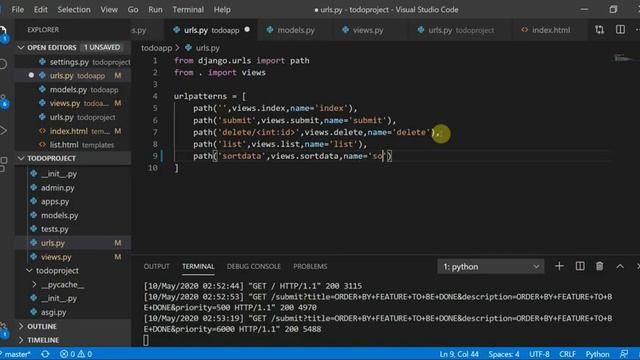Collapse the TODOPROJECT folder section
The image size is (640, 360).
point(73,158)
